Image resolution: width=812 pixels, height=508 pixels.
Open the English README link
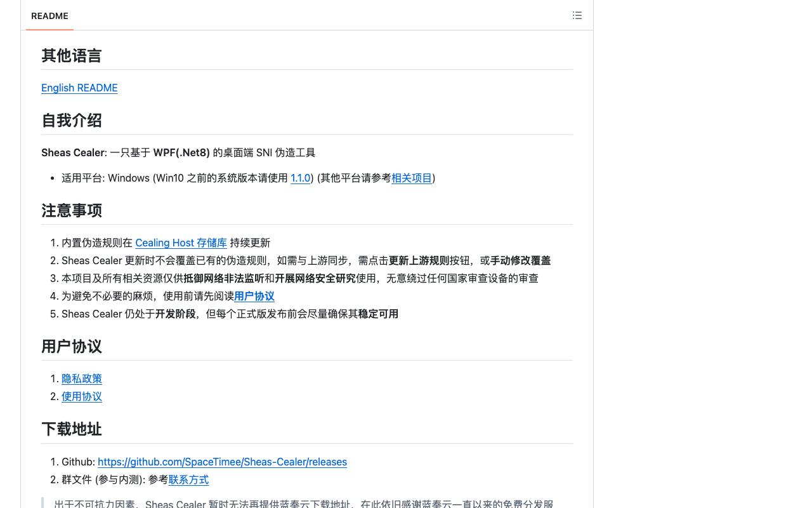[79, 88]
